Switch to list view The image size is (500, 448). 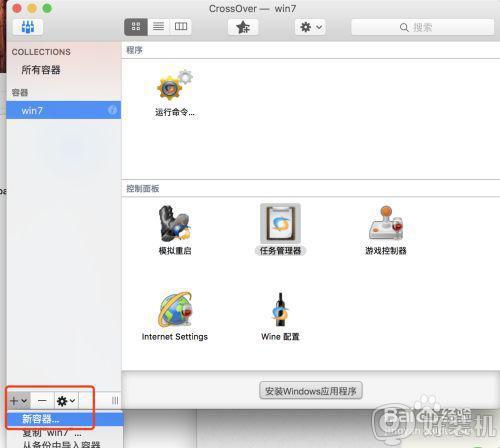[159, 27]
